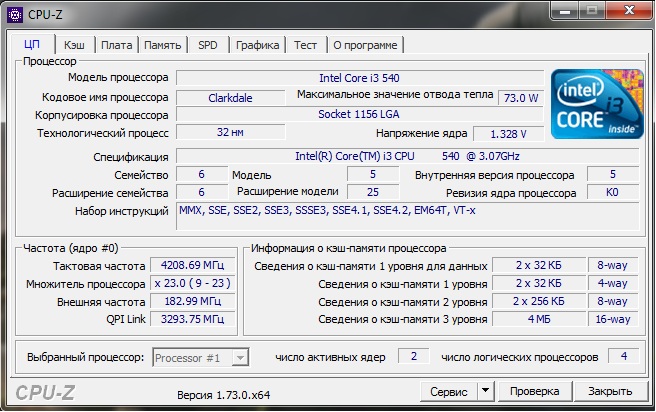Click the Intel Core i3 inside logo
Image resolution: width=656 pixels, height=412 pixels.
click(x=597, y=104)
